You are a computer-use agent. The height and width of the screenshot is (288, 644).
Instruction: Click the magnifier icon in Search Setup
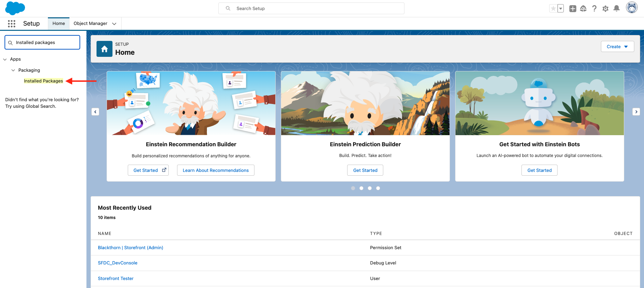228,8
